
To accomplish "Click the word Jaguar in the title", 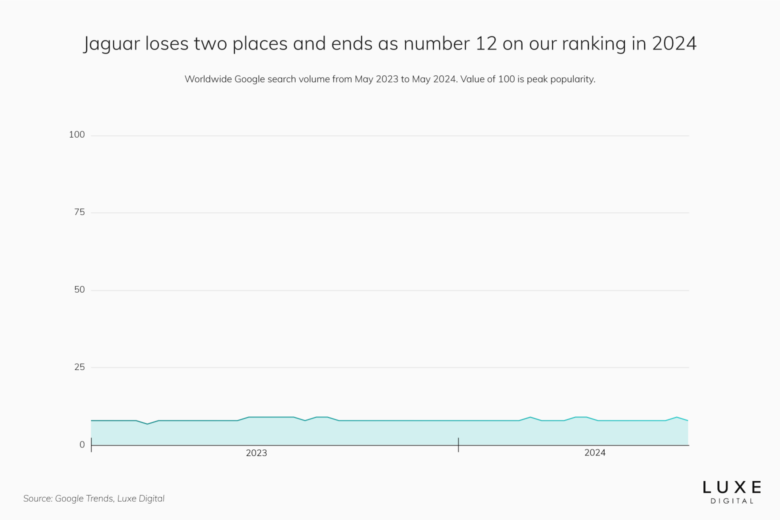I will coord(112,45).
